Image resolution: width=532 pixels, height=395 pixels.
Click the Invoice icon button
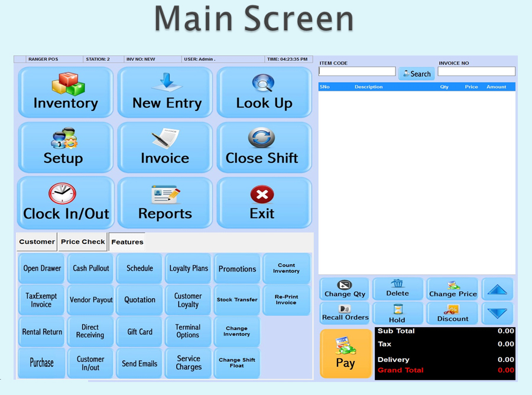[165, 148]
